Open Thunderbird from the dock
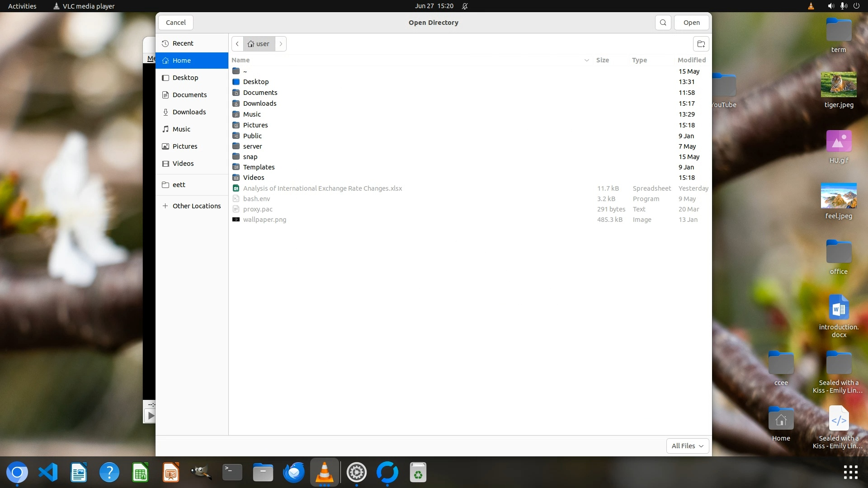Screen dimensions: 868x488 tap(294, 473)
